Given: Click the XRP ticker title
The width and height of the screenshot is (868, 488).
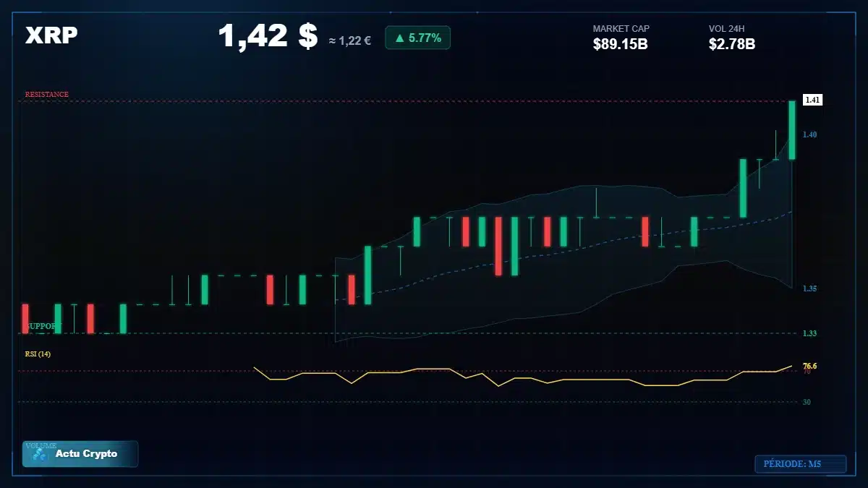Looking at the screenshot, I should [x=51, y=35].
